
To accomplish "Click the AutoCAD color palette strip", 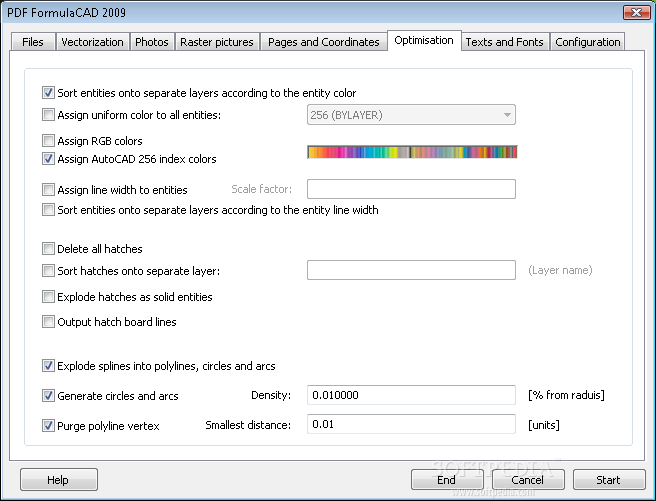I will click(412, 152).
